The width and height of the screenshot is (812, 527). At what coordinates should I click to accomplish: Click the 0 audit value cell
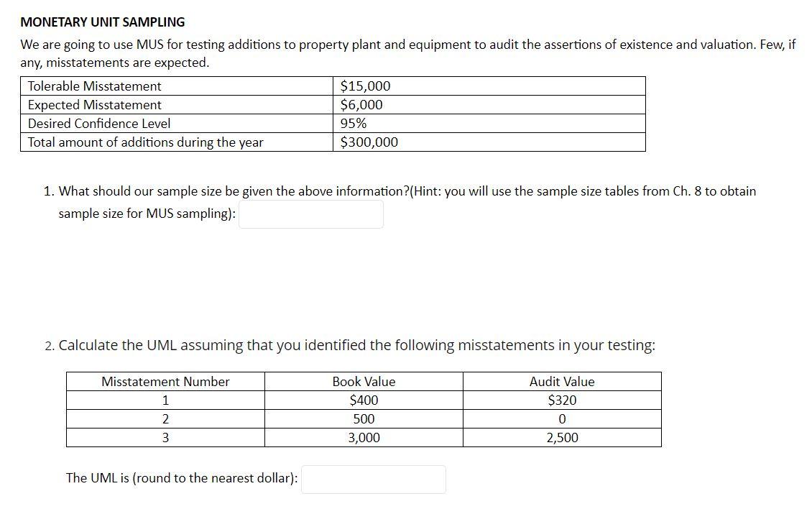point(563,418)
